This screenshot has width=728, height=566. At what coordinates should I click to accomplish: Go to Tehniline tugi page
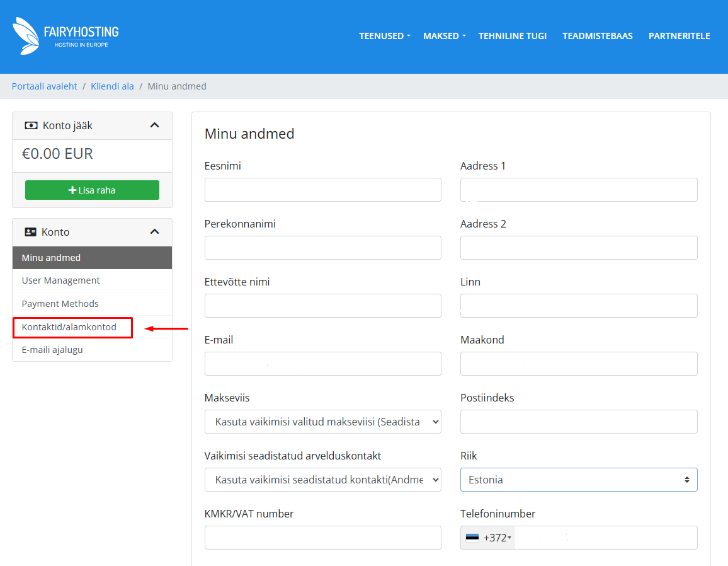(x=513, y=36)
